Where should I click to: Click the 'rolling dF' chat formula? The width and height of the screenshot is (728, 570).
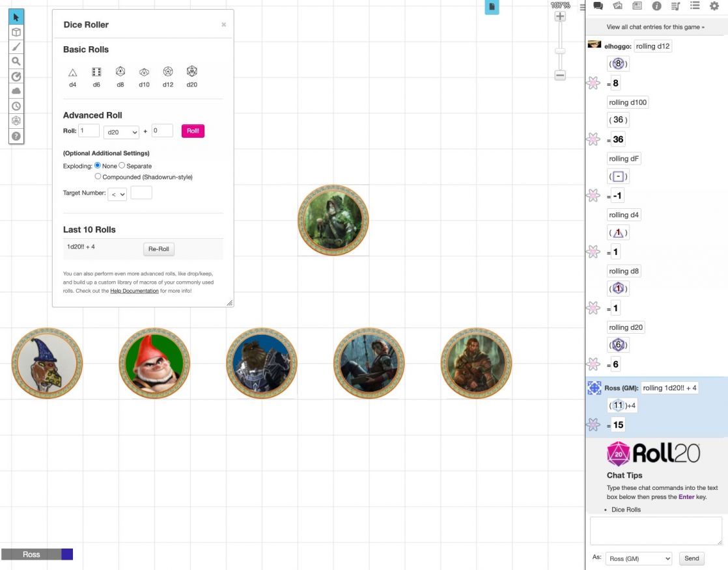(x=624, y=159)
